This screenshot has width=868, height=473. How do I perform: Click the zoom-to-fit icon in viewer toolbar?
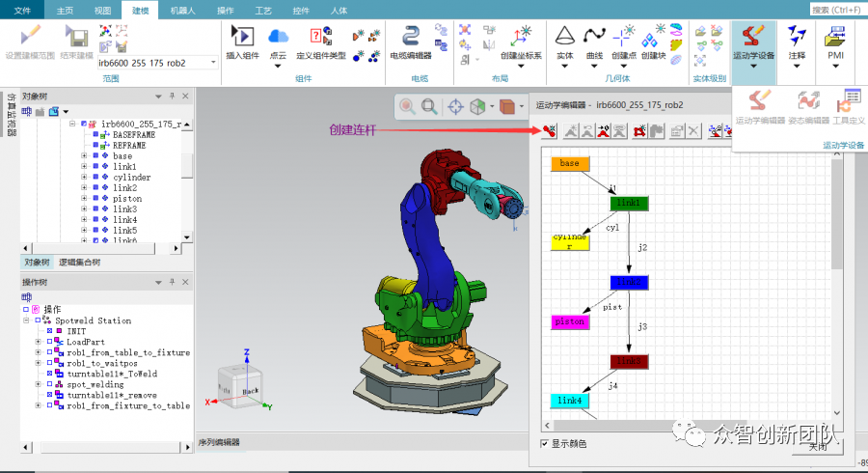(429, 106)
